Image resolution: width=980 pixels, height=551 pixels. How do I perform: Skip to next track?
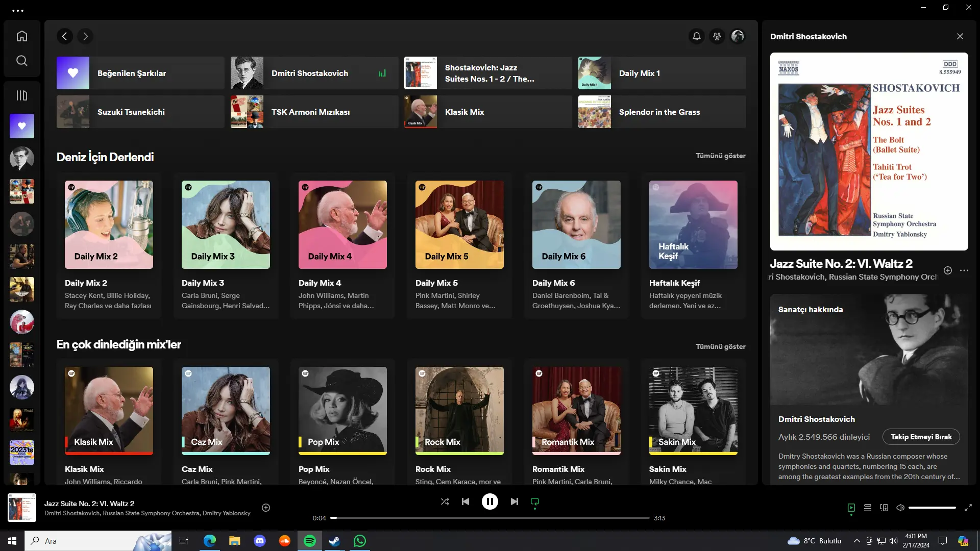pos(514,502)
